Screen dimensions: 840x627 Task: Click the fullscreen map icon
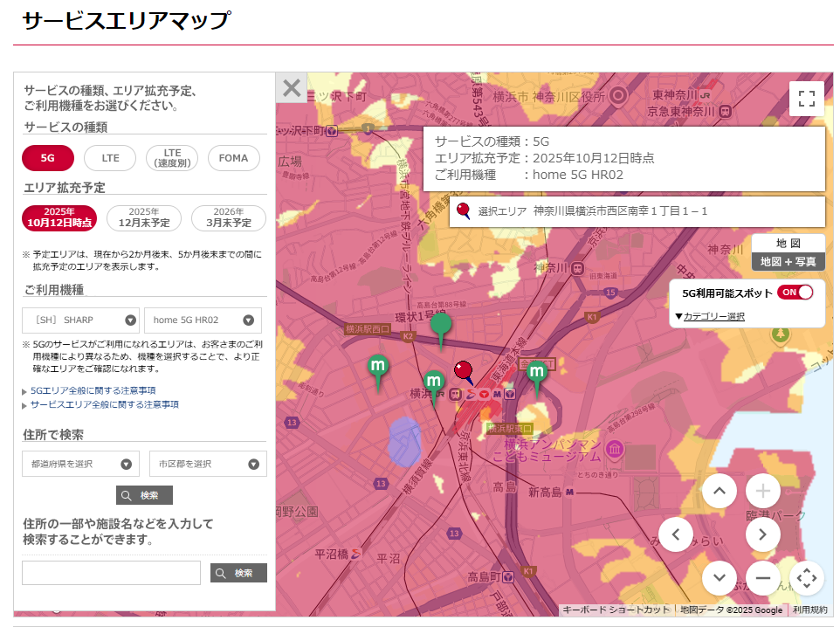[806, 99]
